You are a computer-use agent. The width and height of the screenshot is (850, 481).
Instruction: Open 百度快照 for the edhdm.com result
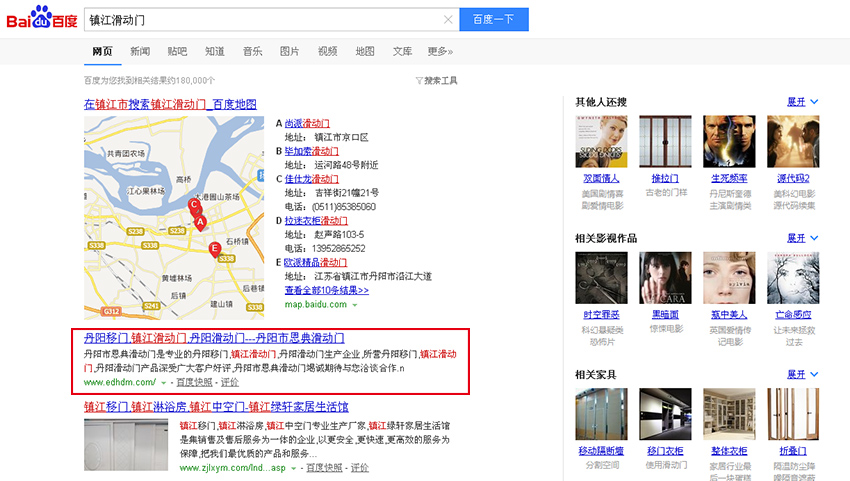pyautogui.click(x=194, y=382)
